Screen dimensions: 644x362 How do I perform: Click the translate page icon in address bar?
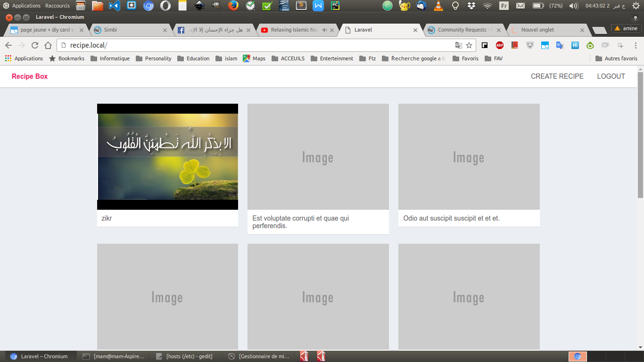458,45
